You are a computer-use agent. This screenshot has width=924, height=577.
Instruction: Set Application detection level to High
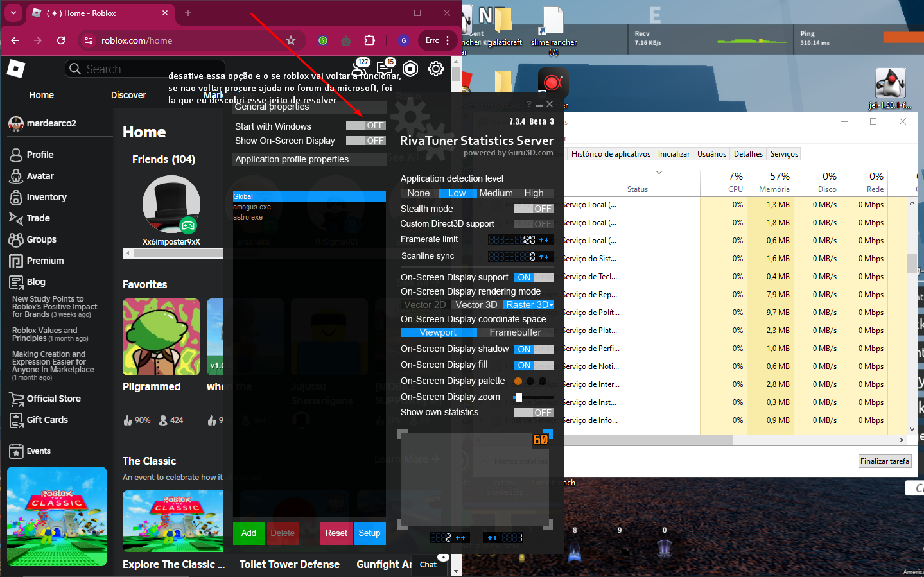click(x=534, y=193)
